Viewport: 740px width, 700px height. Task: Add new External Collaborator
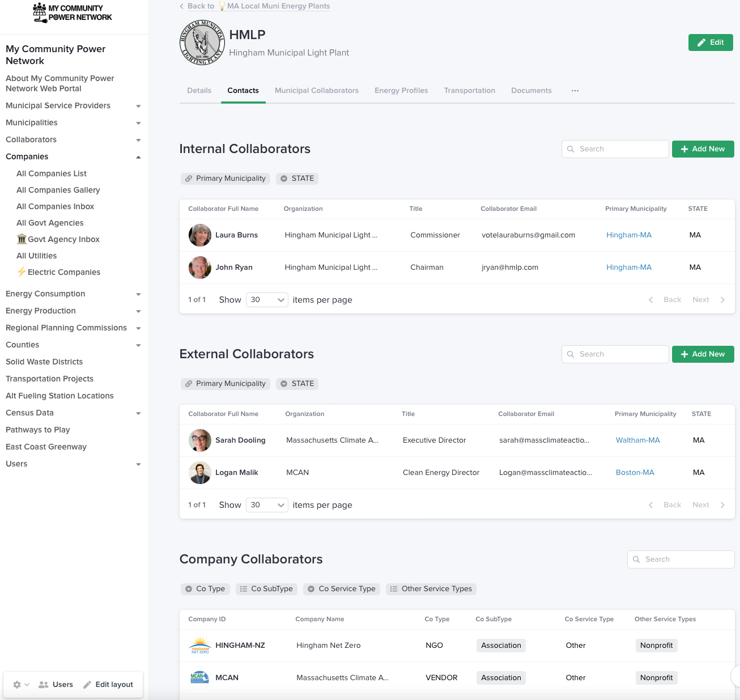[703, 354]
